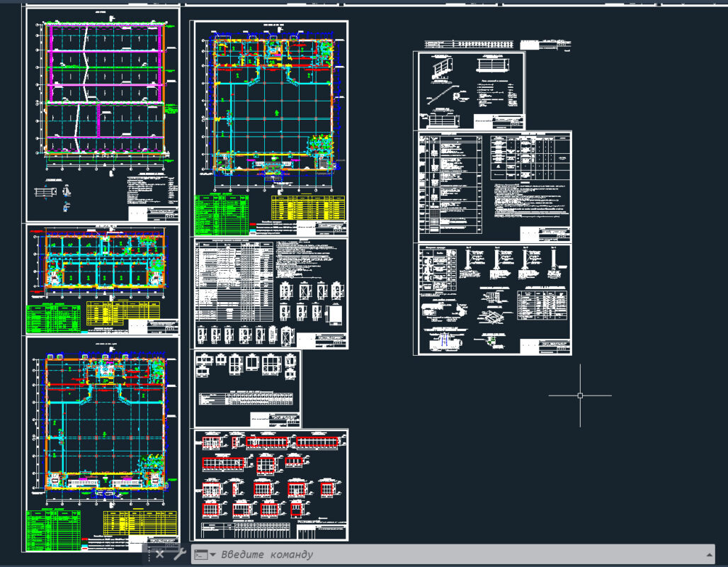Viewport: 728px width, 567px height.
Task: Select the bottom-right foundation sections sheet
Action: tap(494, 299)
